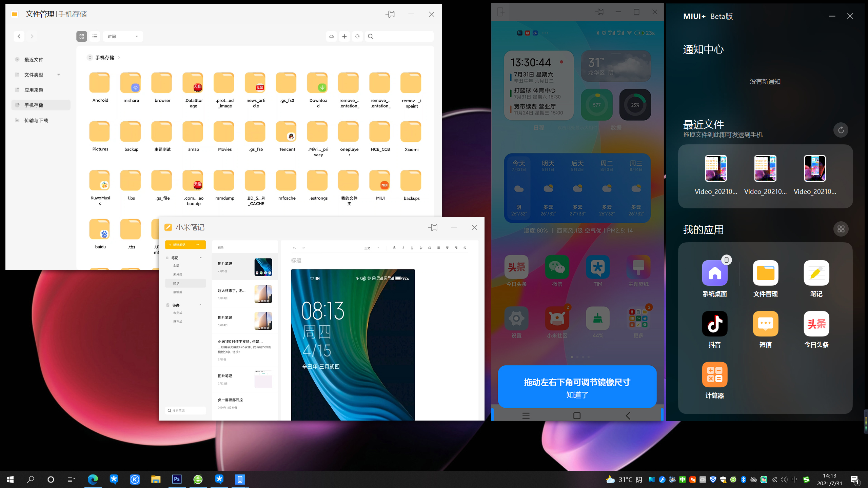Refresh recent files in MIUI+ panel
The image size is (868, 488).
[x=841, y=130]
